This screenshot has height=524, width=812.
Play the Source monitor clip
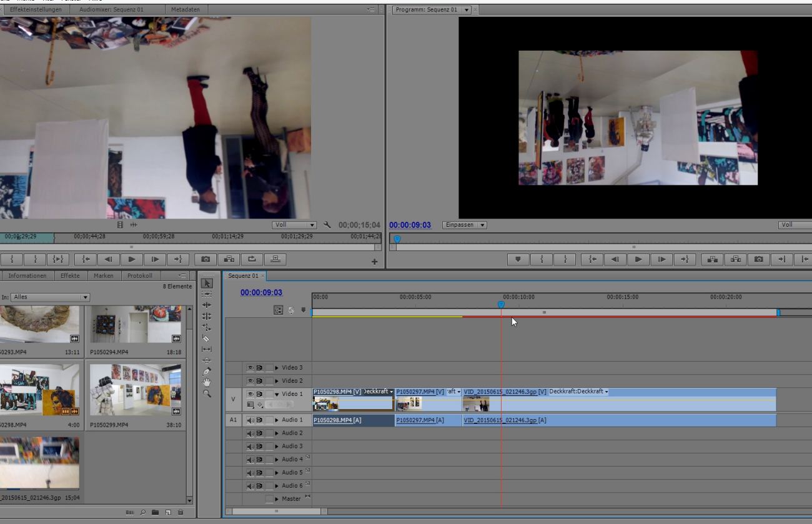132,259
